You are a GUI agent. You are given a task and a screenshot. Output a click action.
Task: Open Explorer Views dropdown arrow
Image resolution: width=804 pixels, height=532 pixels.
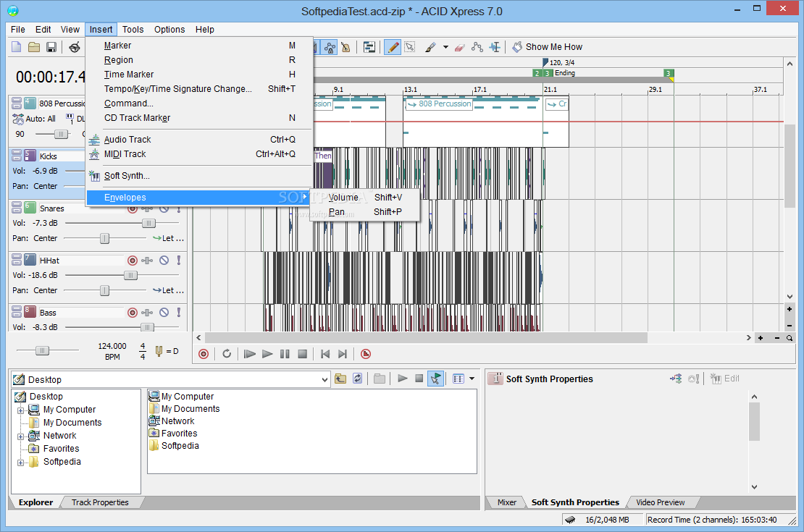pos(472,379)
